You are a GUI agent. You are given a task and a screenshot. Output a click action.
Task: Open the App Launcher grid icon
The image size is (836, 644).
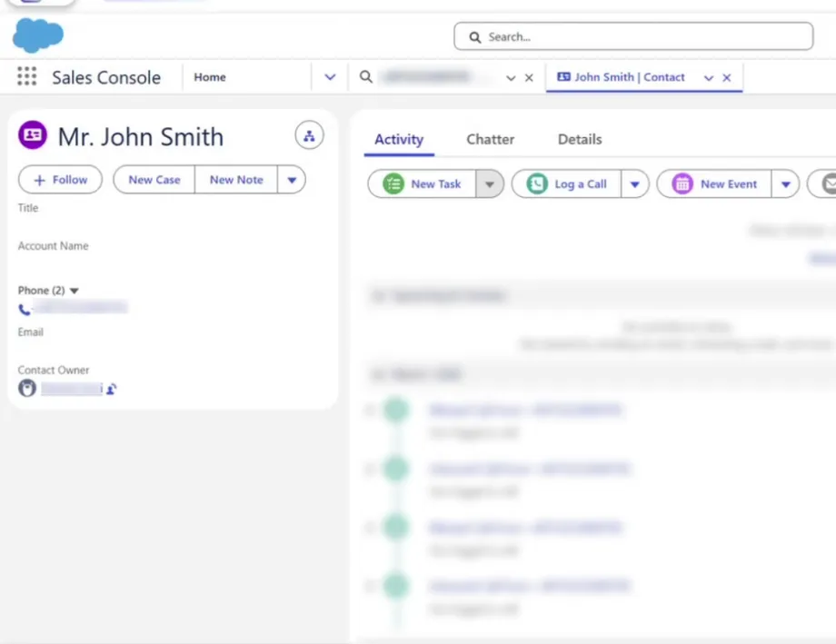[26, 76]
